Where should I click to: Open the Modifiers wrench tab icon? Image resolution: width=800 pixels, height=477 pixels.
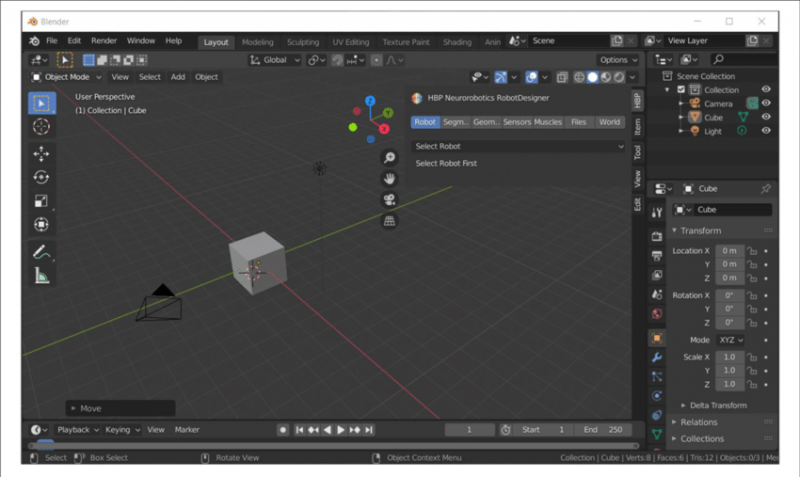coord(657,357)
